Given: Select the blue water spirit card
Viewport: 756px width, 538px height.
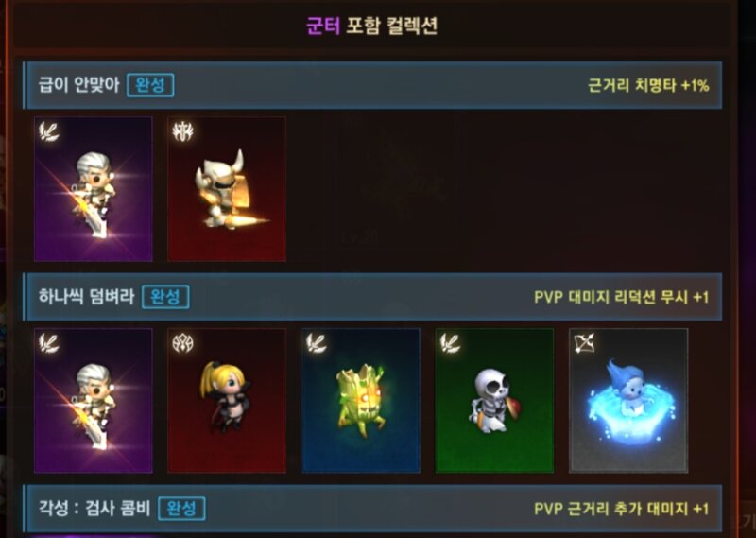Looking at the screenshot, I should [x=628, y=401].
